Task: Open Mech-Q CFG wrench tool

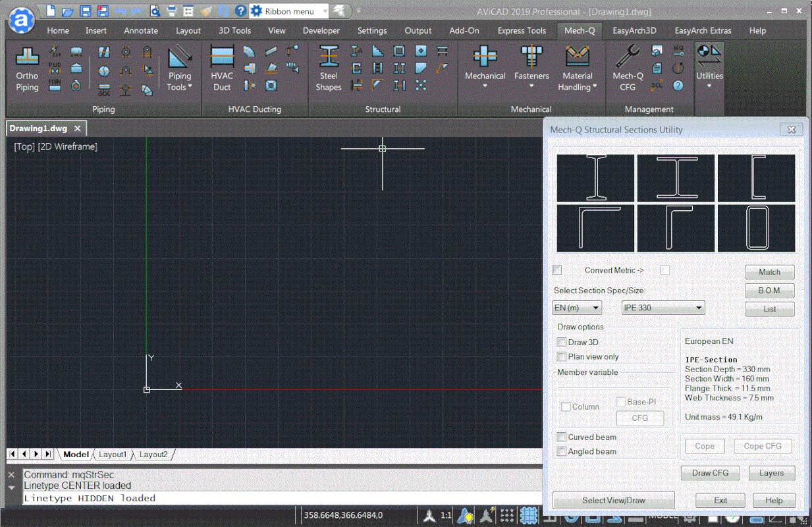Action: point(628,69)
